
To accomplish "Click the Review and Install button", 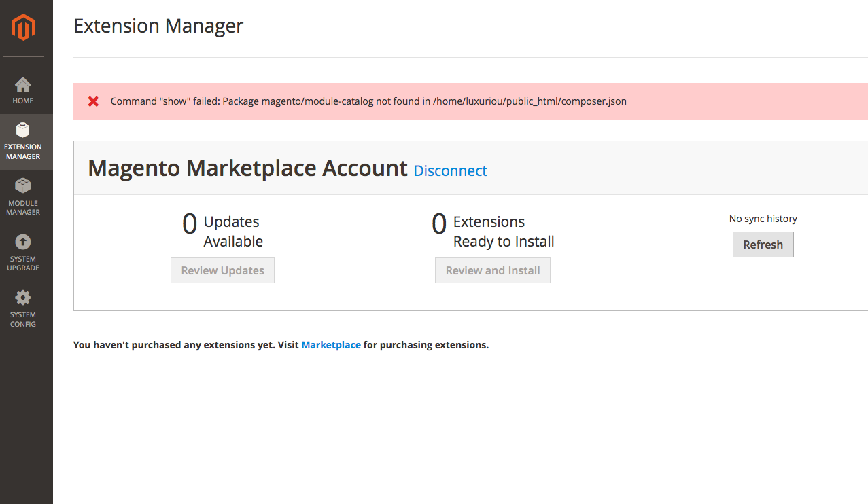I will point(492,270).
